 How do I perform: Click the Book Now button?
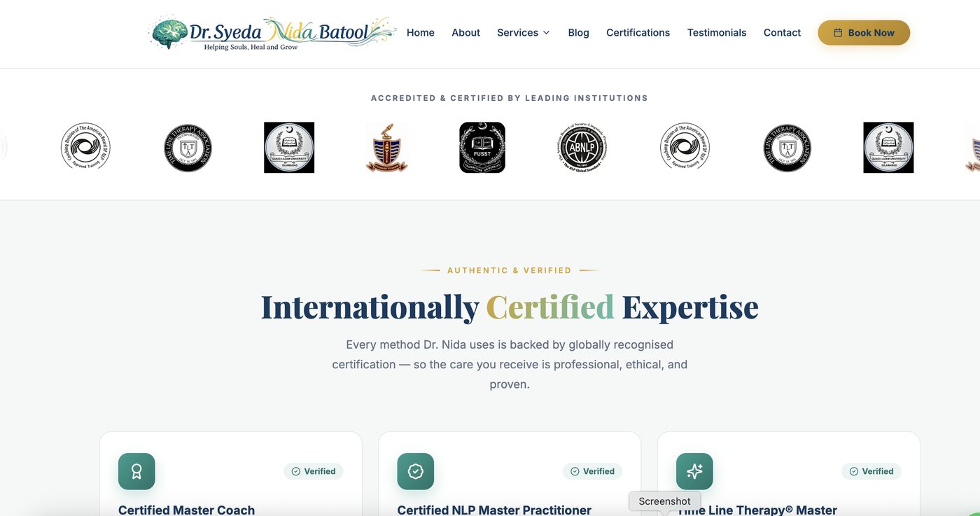[864, 33]
